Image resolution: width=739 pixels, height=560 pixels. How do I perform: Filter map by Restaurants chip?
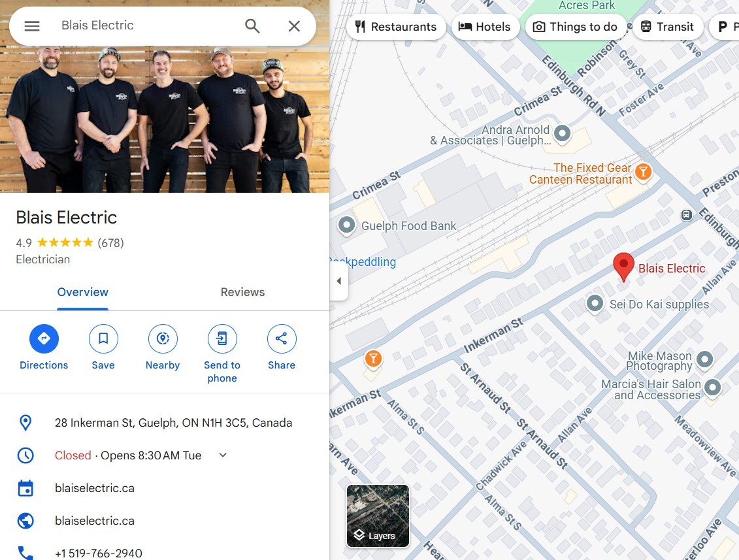396,27
